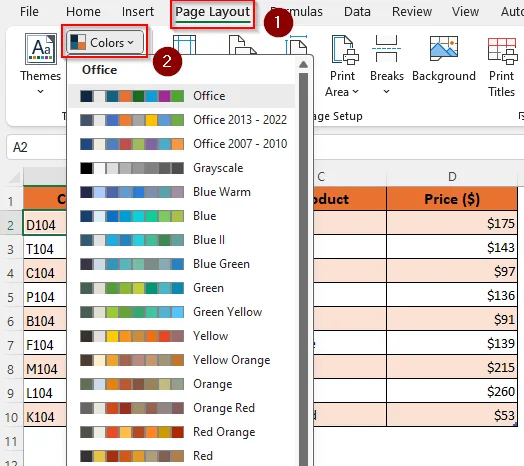Click the $175 price cell
This screenshot has height=466, width=524.
[x=452, y=223]
